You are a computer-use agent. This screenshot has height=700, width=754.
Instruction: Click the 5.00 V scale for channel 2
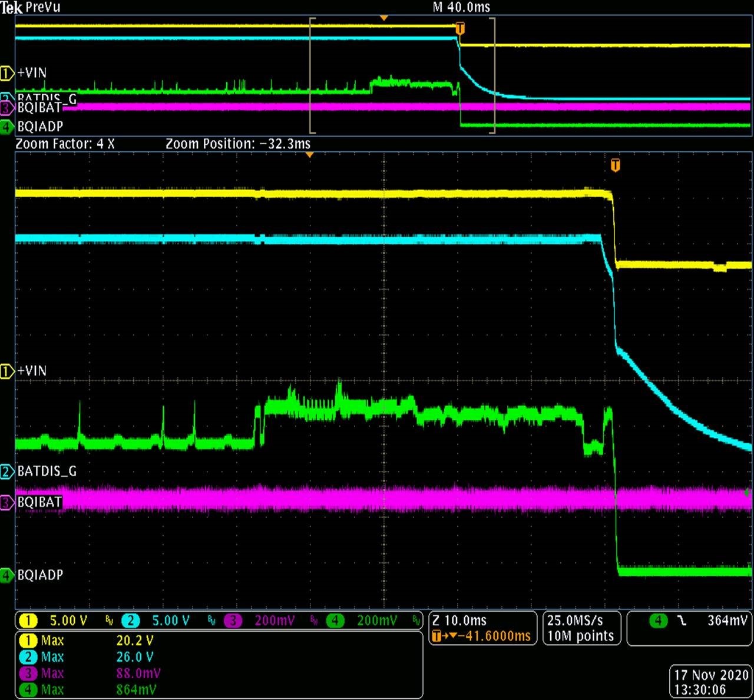tap(171, 621)
